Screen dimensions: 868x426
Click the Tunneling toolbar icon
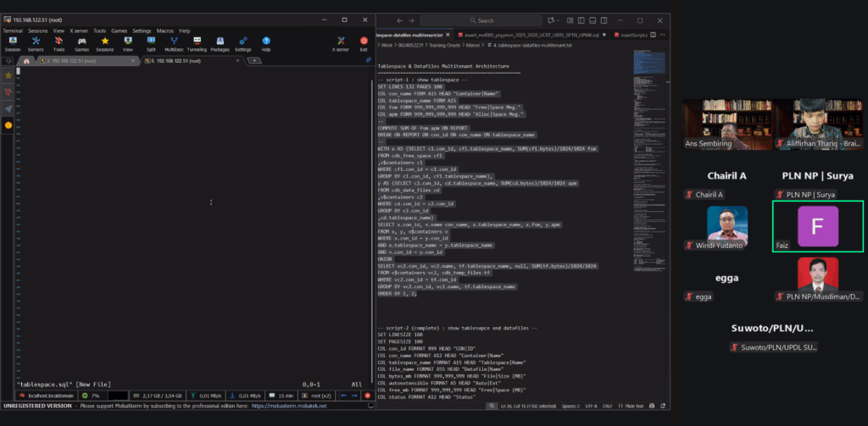[x=197, y=43]
